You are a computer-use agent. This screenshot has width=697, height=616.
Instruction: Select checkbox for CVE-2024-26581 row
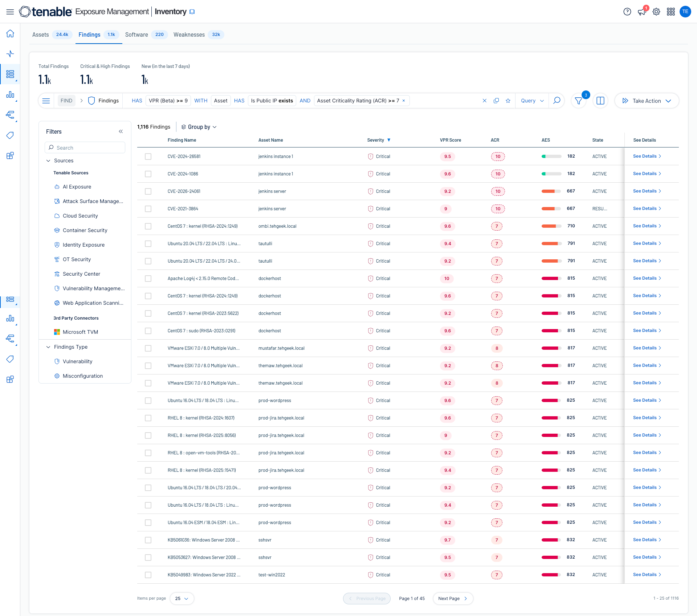click(148, 157)
